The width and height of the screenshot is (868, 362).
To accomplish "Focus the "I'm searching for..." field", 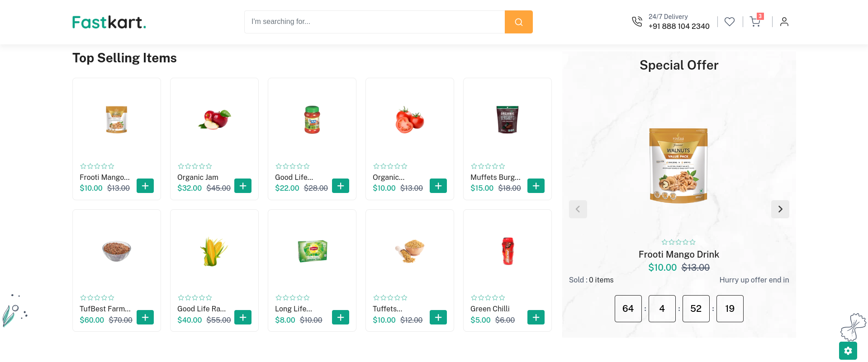I will click(374, 22).
